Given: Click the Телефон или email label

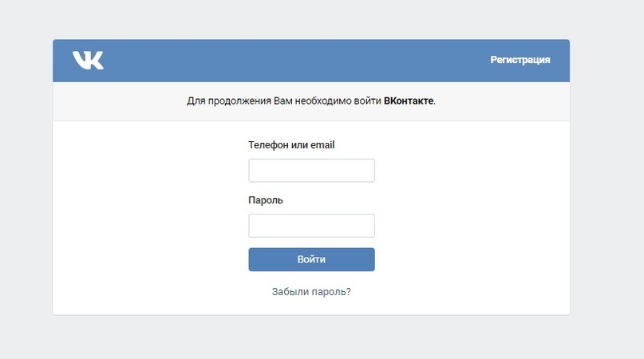Looking at the screenshot, I should [291, 145].
